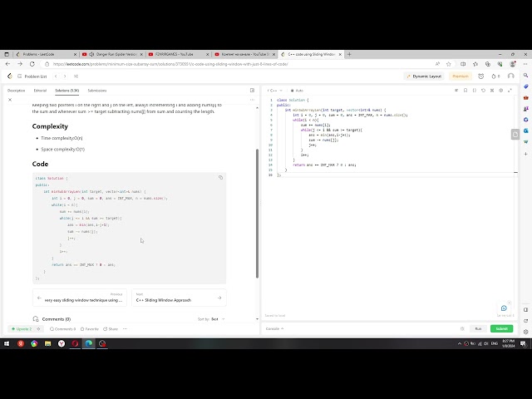Open the Problem List
532x399 pixels.
[32, 76]
